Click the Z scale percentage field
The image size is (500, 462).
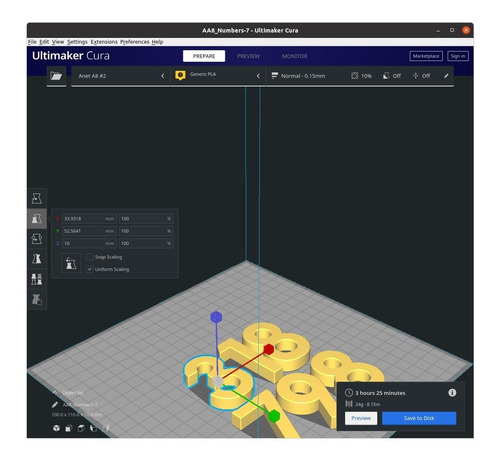pyautogui.click(x=146, y=243)
